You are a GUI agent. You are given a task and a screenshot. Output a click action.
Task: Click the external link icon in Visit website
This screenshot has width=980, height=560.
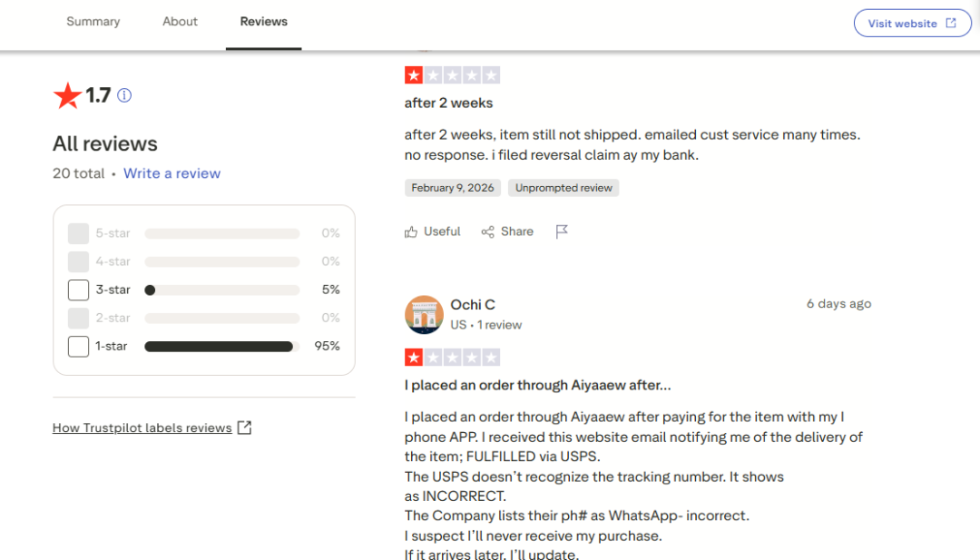pyautogui.click(x=951, y=24)
